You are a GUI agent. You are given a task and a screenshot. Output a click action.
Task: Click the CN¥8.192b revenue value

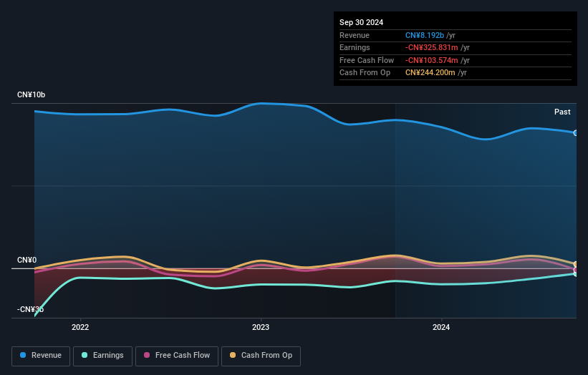point(425,35)
